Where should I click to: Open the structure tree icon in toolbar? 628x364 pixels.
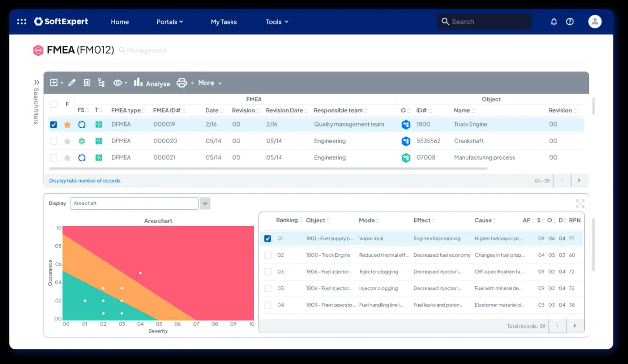click(101, 82)
